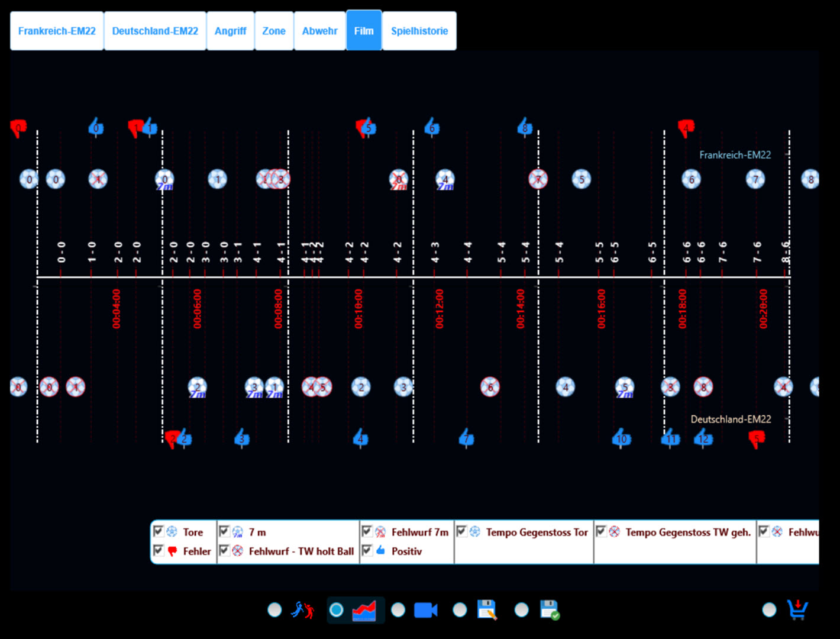Click blue thumbs-up marker numbered 10

point(621,438)
